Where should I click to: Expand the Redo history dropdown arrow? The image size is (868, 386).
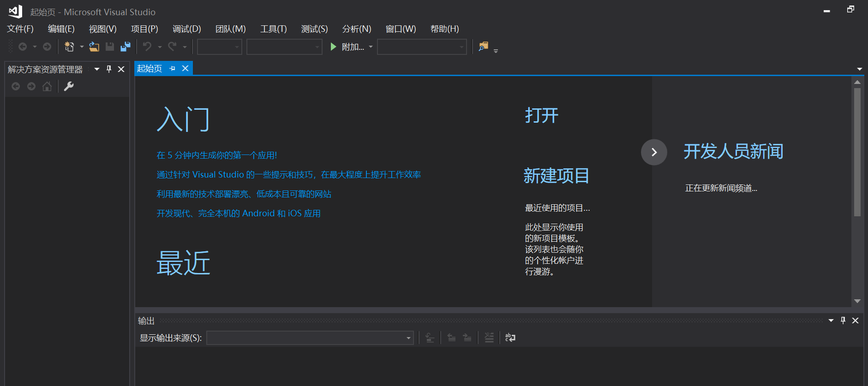185,47
